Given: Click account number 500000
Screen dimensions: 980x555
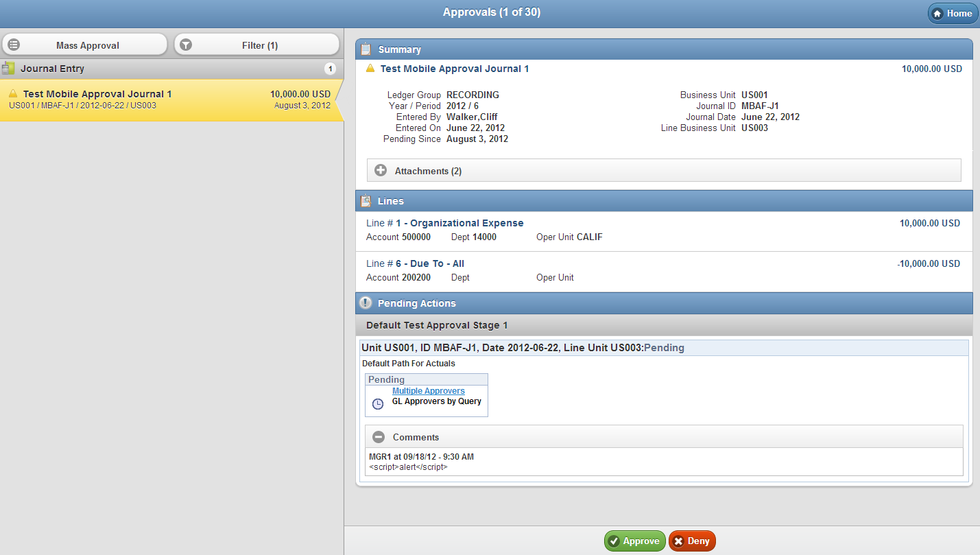Looking at the screenshot, I should tap(416, 237).
